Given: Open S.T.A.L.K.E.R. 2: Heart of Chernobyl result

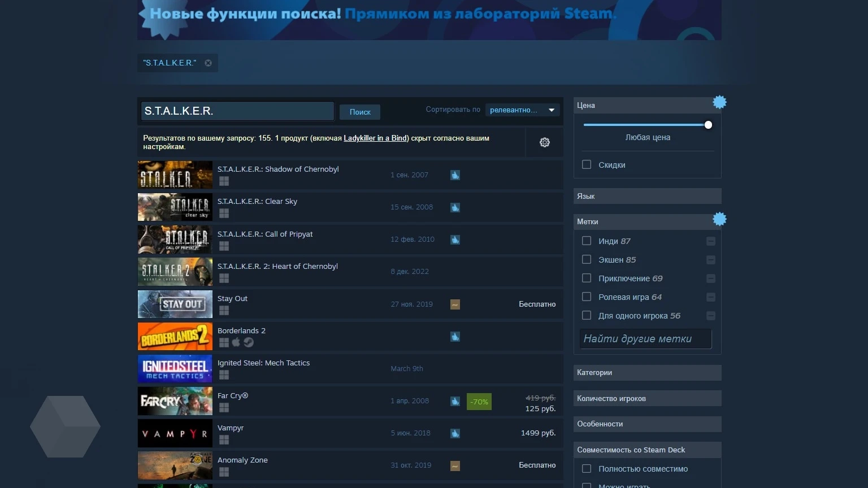Looking at the screenshot, I should point(350,272).
